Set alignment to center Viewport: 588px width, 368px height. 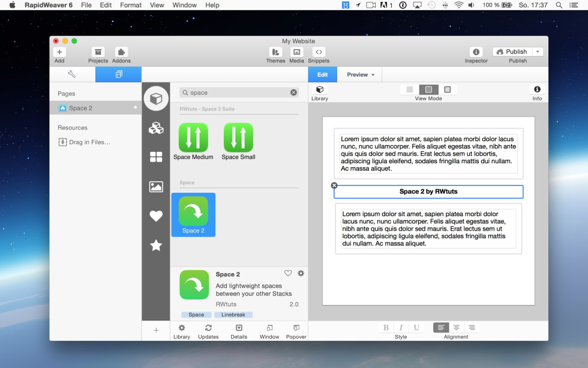tap(457, 328)
